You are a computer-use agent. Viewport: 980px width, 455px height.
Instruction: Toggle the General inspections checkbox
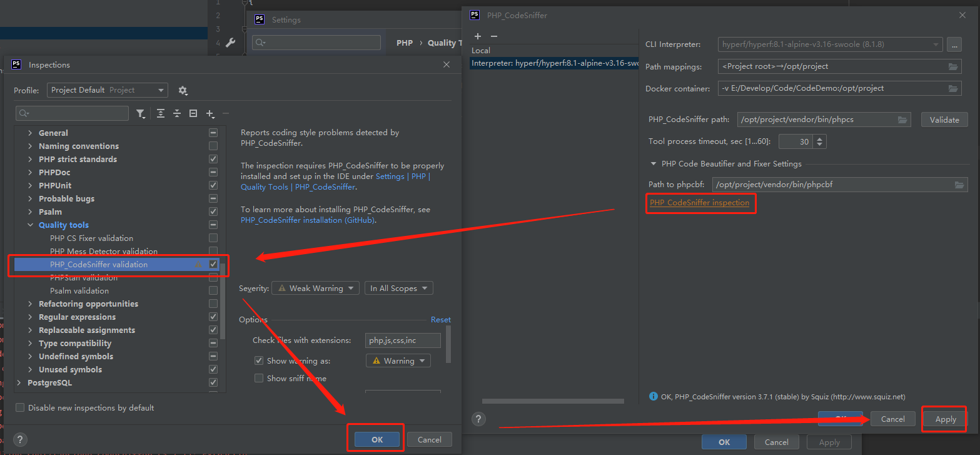click(213, 133)
